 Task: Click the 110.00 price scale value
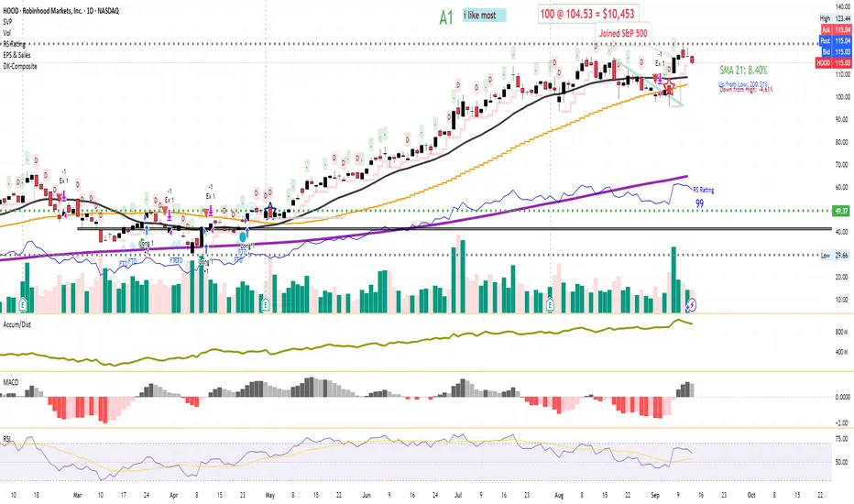(x=842, y=74)
